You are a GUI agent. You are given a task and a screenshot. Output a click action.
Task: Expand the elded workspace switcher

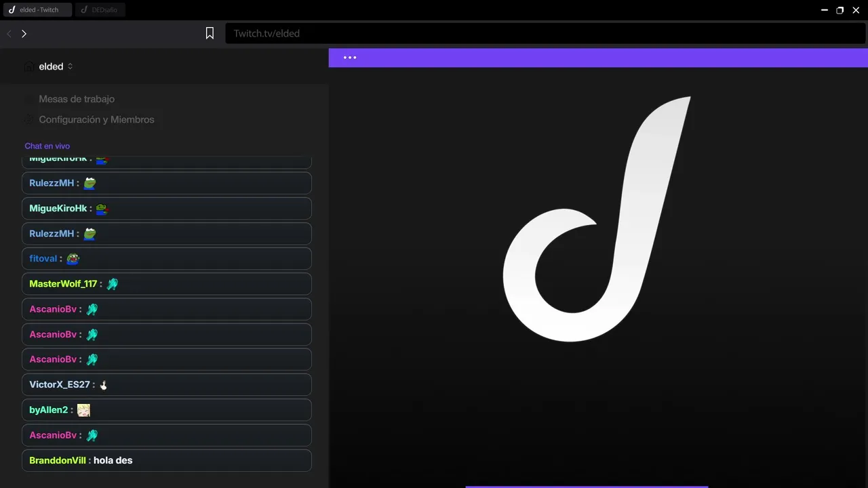[x=70, y=66]
